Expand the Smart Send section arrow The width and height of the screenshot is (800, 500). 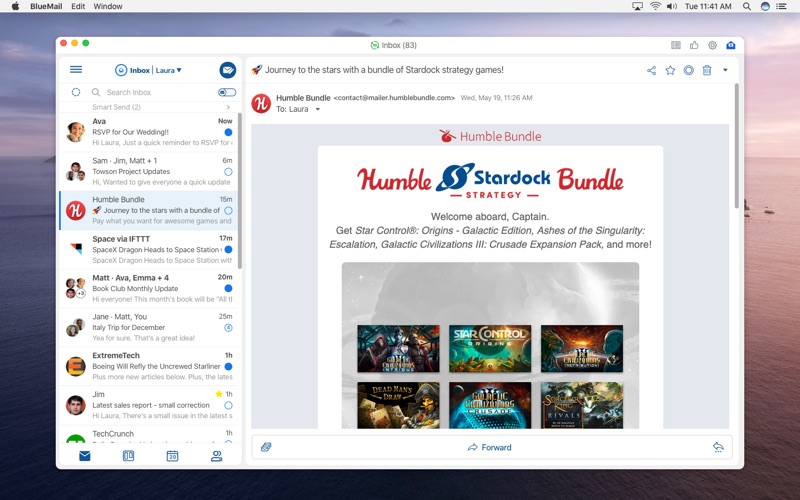tap(228, 107)
